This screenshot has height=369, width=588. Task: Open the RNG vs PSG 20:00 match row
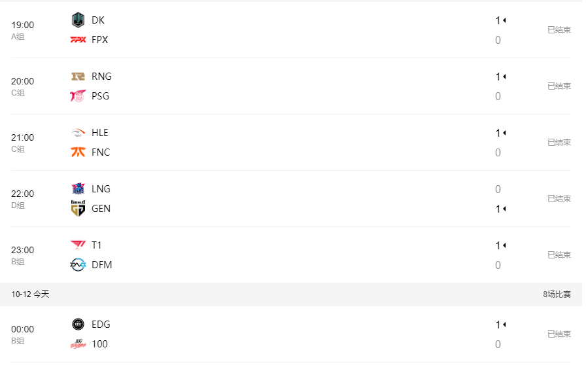click(291, 86)
